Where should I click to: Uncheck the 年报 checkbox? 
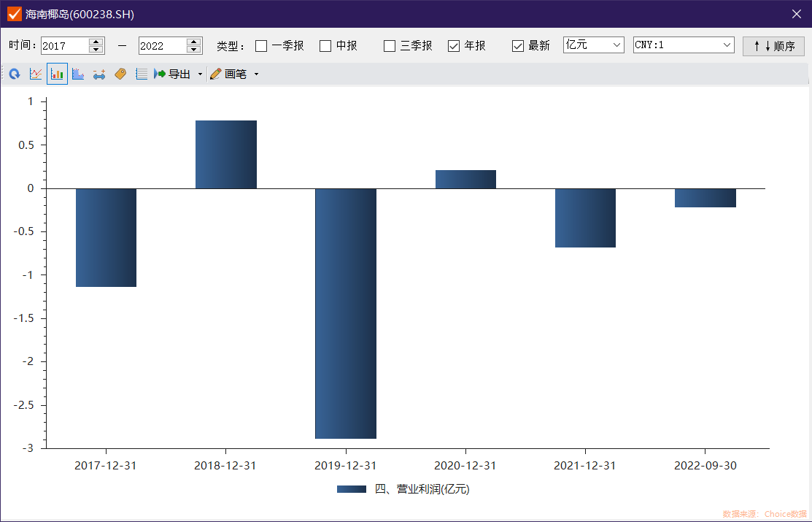click(x=454, y=46)
